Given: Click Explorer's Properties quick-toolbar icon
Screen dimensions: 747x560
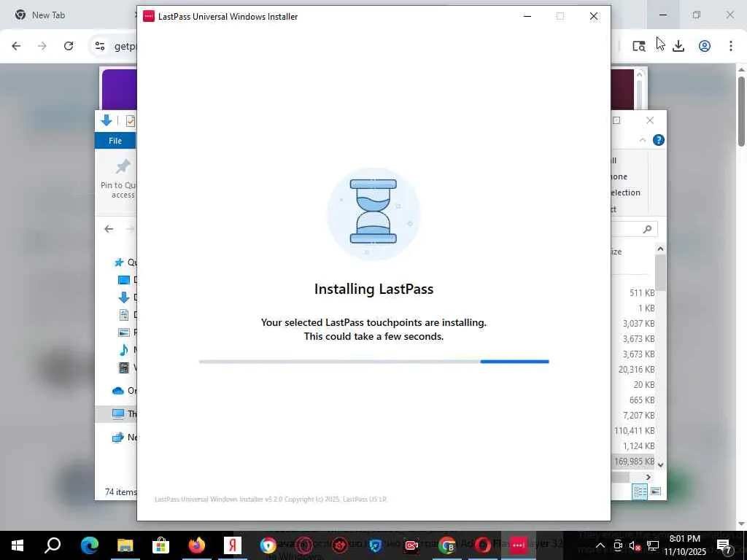Looking at the screenshot, I should point(131,120).
